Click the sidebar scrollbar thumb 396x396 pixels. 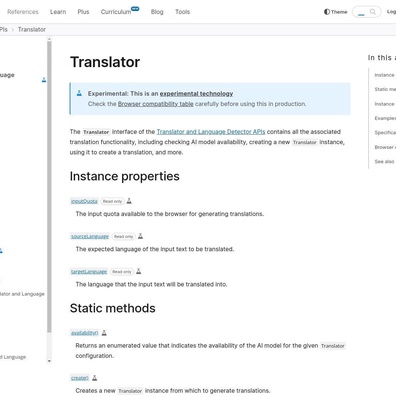click(x=49, y=187)
